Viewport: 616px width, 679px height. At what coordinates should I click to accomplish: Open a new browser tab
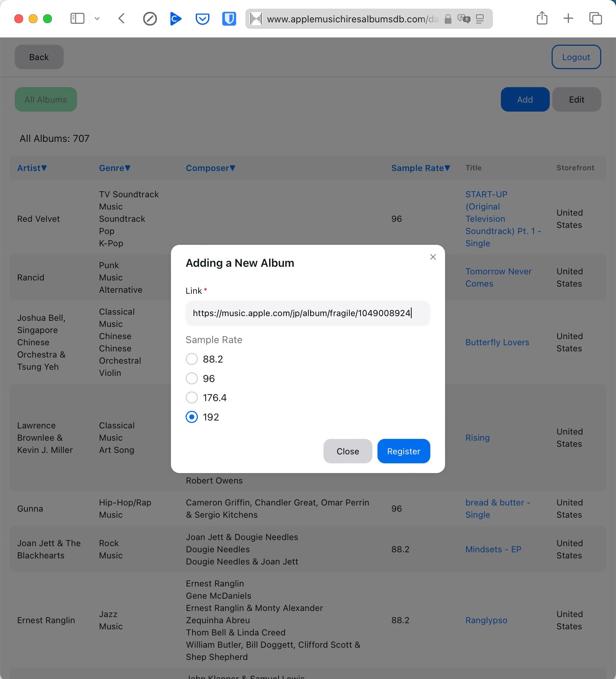(568, 18)
